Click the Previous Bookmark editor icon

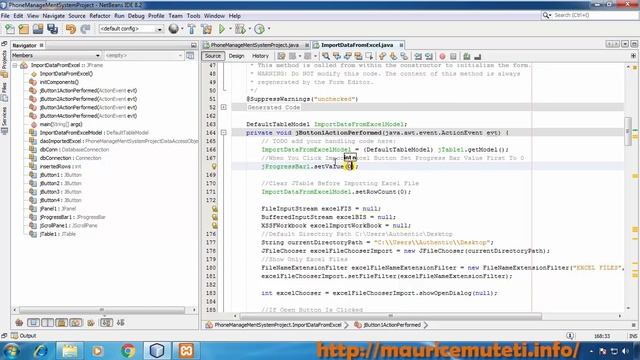click(x=382, y=56)
